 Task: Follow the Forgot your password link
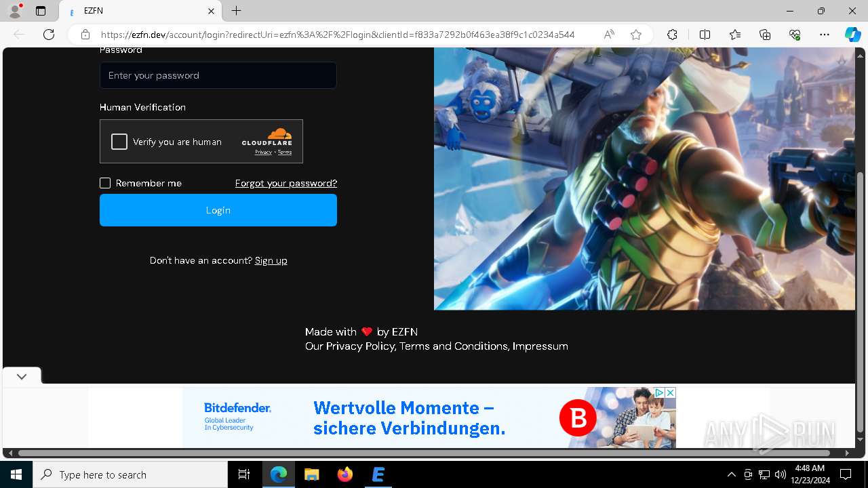tap(286, 183)
